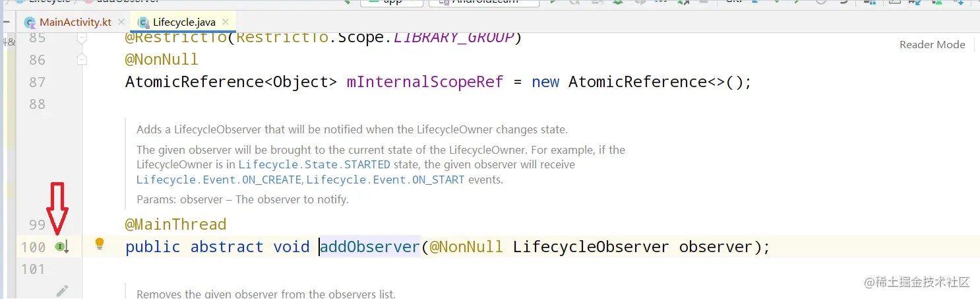The height and width of the screenshot is (299, 980).
Task: Click the 'new' keyword on line 87
Action: pyautogui.click(x=545, y=83)
